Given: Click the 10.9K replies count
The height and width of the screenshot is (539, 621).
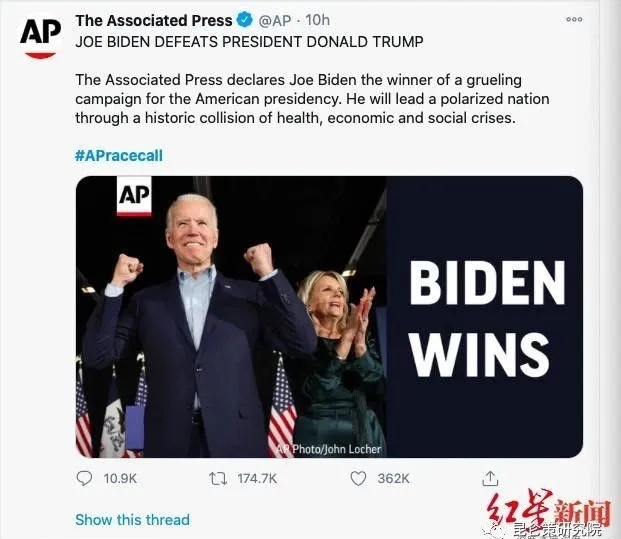Looking at the screenshot, I should pyautogui.click(x=120, y=478).
